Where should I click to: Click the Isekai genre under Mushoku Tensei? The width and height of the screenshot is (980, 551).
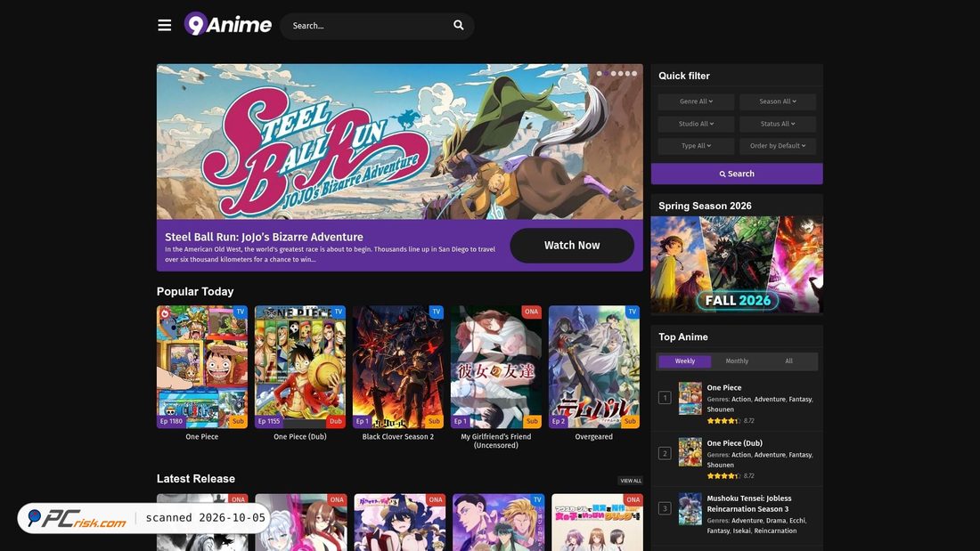pyautogui.click(x=741, y=531)
